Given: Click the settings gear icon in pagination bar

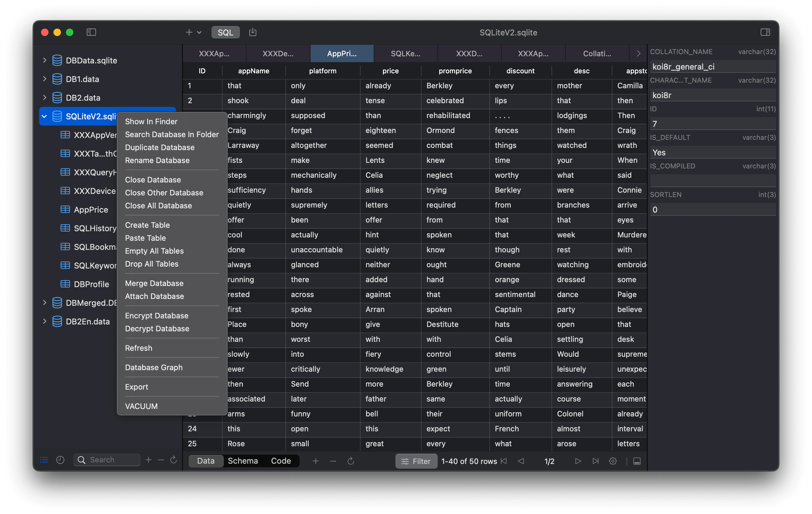Looking at the screenshot, I should pyautogui.click(x=613, y=461).
